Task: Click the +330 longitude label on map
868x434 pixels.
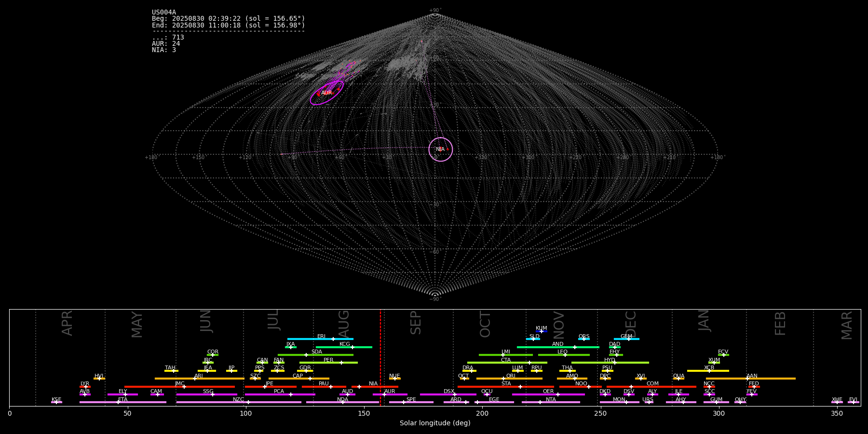Action: click(481, 158)
